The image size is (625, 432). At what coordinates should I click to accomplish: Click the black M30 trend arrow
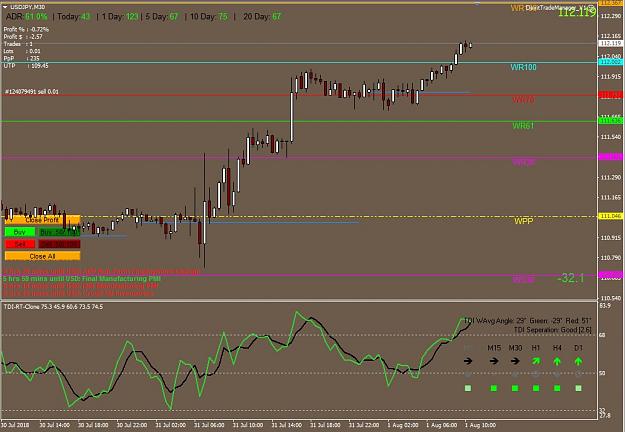pyautogui.click(x=515, y=361)
